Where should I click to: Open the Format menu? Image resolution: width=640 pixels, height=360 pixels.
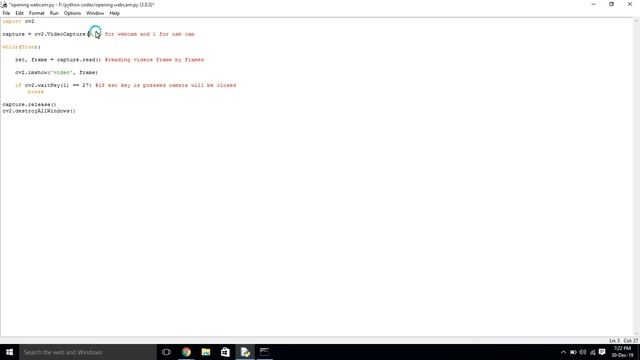click(36, 13)
